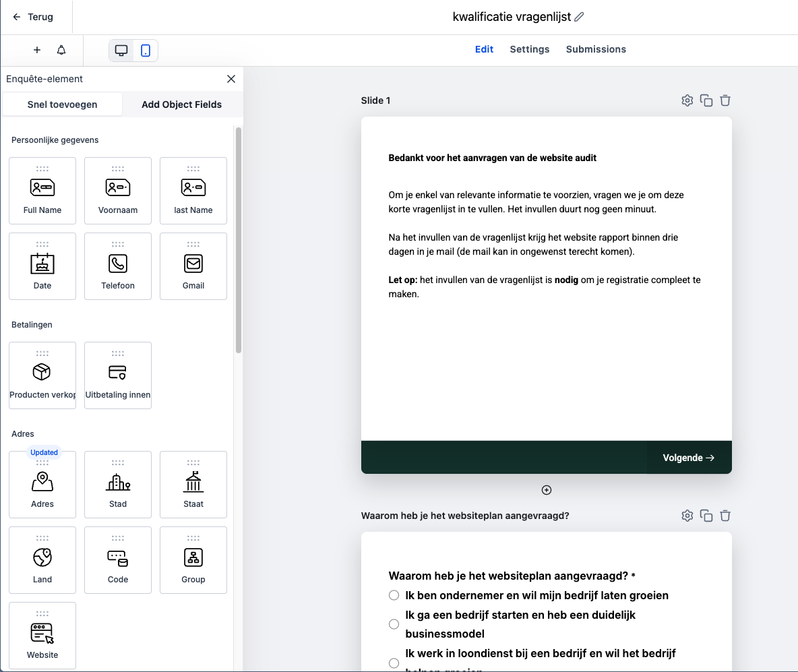
Task: Close the Enquête-element panel
Action: pyautogui.click(x=231, y=79)
